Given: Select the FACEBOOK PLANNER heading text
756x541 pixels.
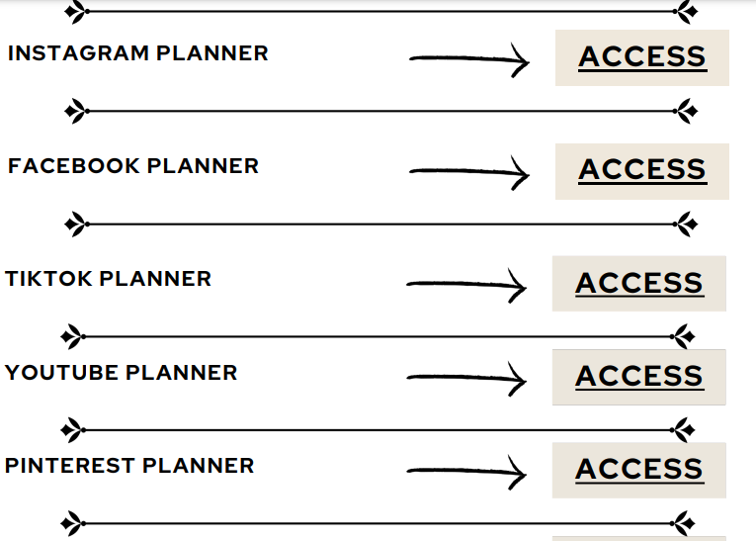Looking at the screenshot, I should (133, 166).
